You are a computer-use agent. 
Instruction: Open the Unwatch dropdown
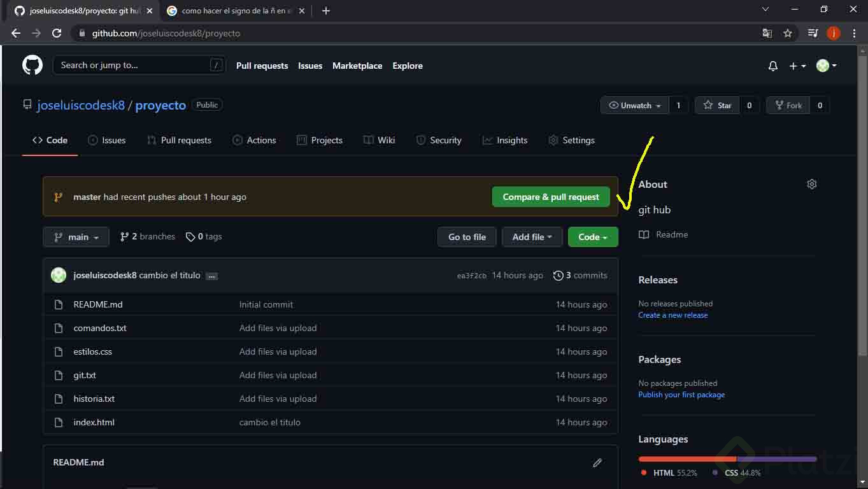(635, 106)
